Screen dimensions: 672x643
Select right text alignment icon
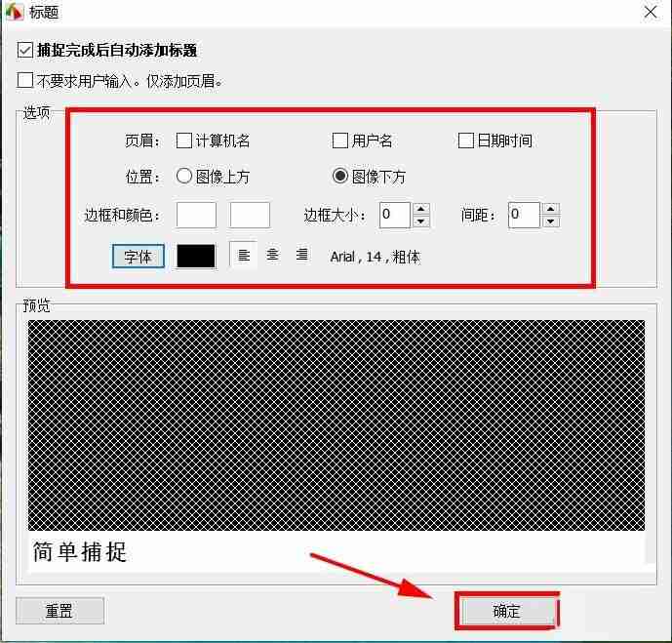301,256
